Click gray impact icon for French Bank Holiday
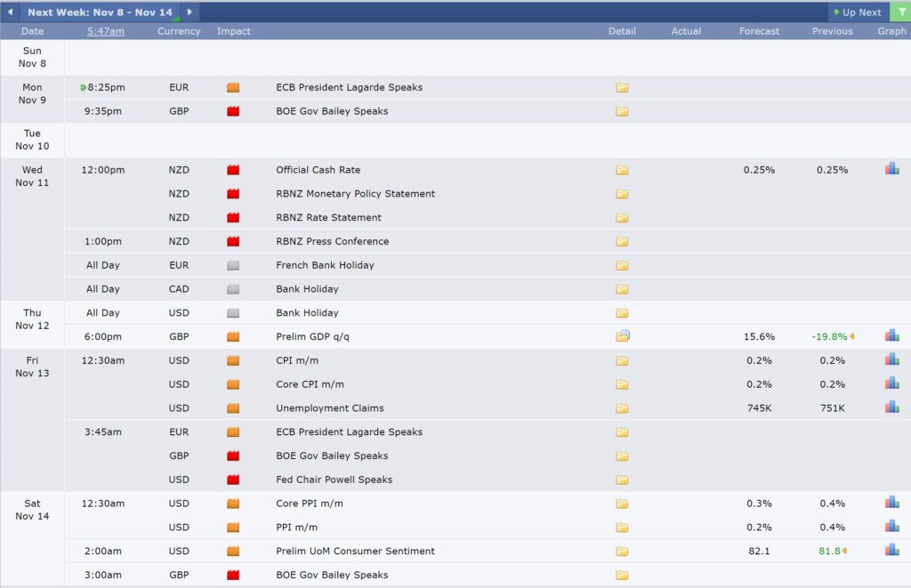Screen dimensions: 911x588 click(x=233, y=265)
